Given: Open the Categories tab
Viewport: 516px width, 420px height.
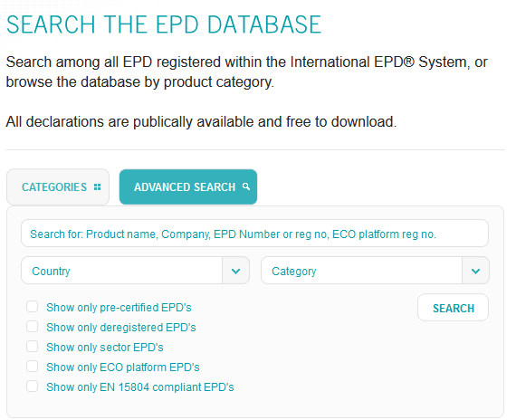Looking at the screenshot, I should 58,187.
